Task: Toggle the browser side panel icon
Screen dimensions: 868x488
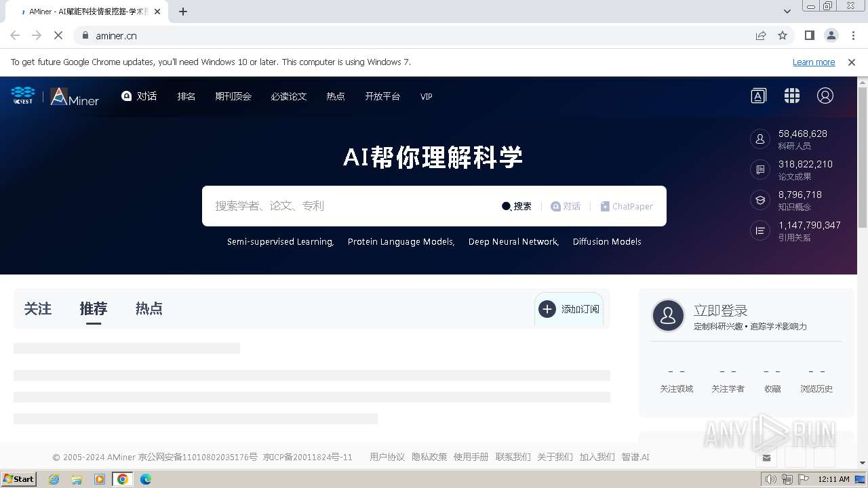Action: pos(809,35)
